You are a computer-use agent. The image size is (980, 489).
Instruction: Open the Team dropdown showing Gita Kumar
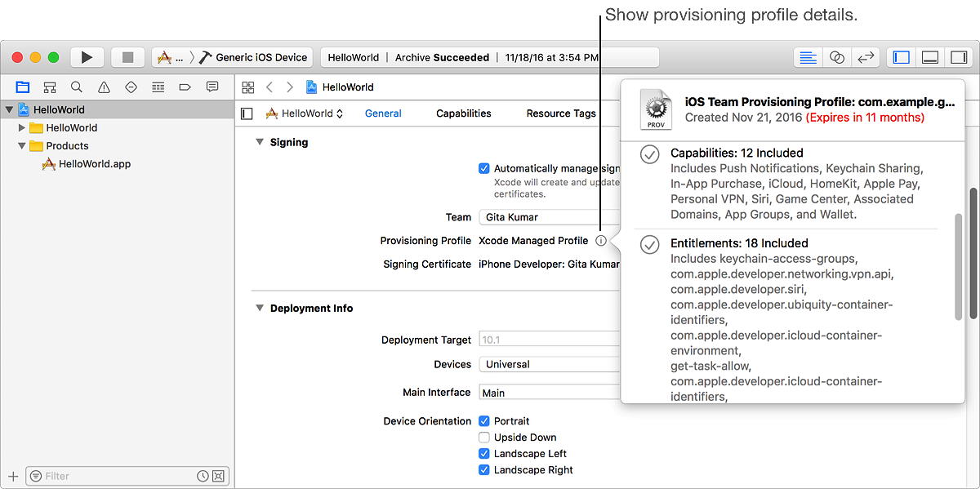[x=550, y=217]
